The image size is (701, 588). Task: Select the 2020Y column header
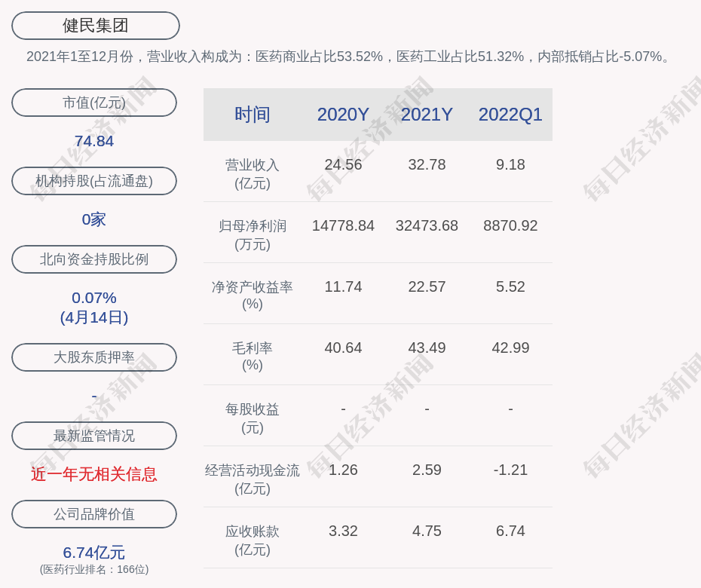343,115
